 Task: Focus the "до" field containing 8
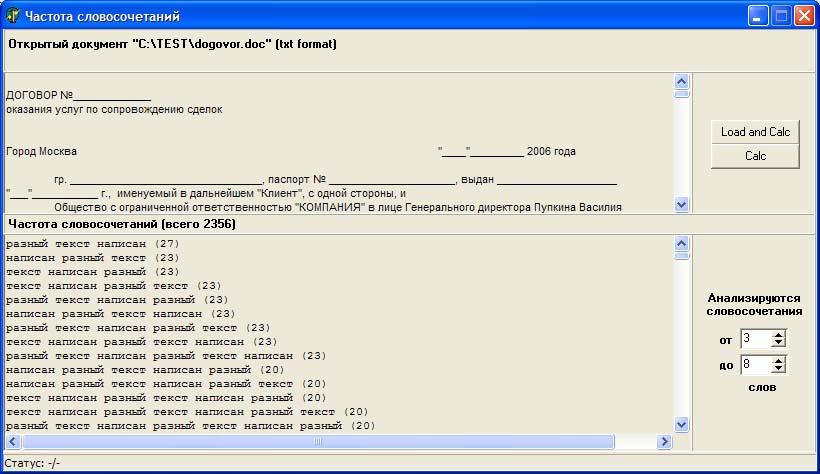coord(755,364)
